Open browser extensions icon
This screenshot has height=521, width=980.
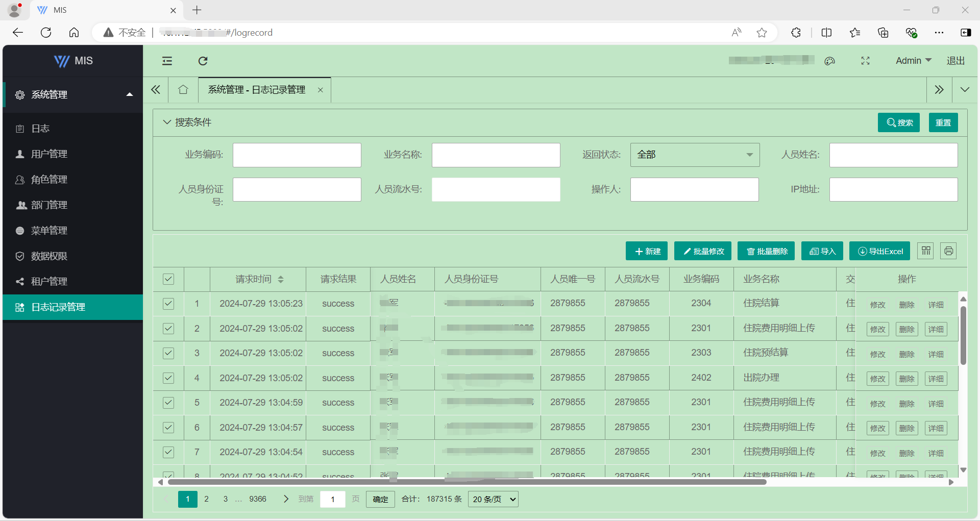coord(796,33)
